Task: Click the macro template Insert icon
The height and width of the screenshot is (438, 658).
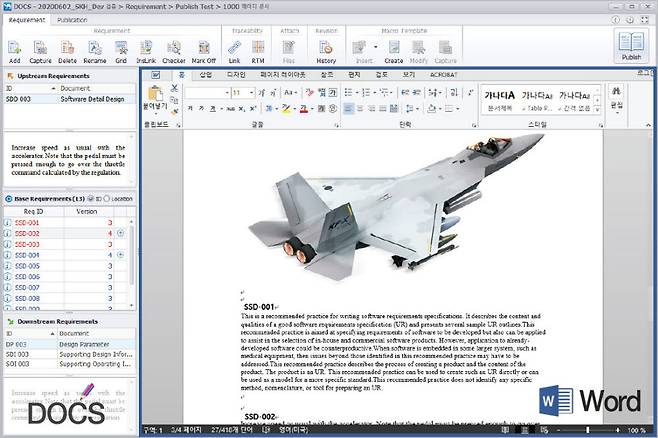Action: pyautogui.click(x=360, y=48)
